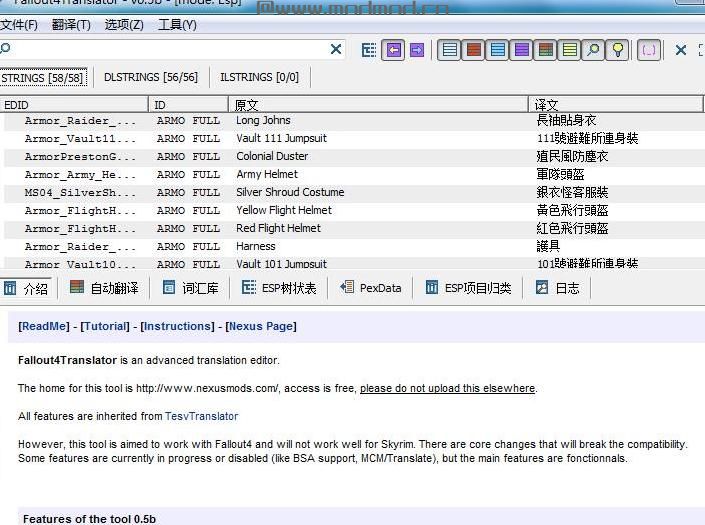Click the 介绍 tab icon

[10, 288]
